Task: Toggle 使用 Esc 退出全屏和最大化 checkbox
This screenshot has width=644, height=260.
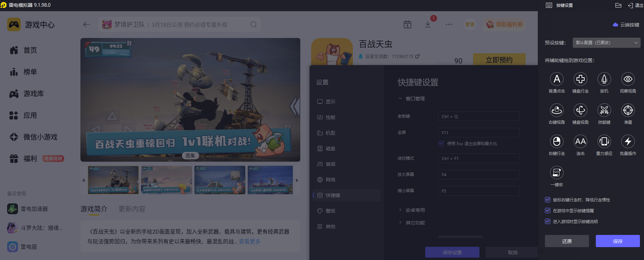Action: [x=441, y=143]
